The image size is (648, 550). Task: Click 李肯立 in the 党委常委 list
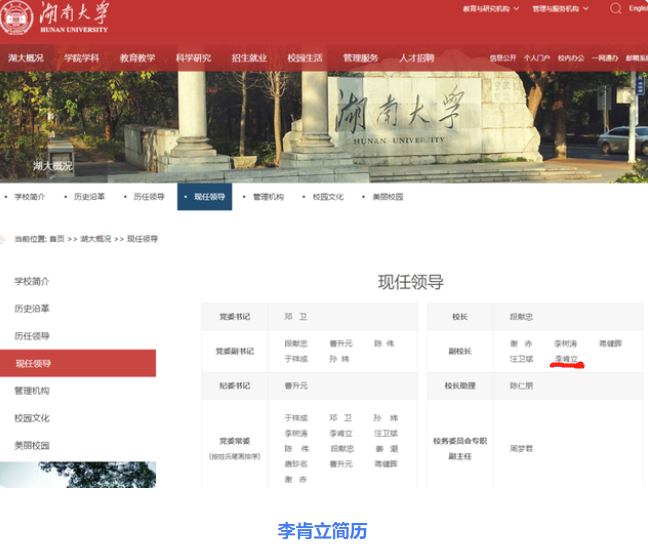point(341,433)
